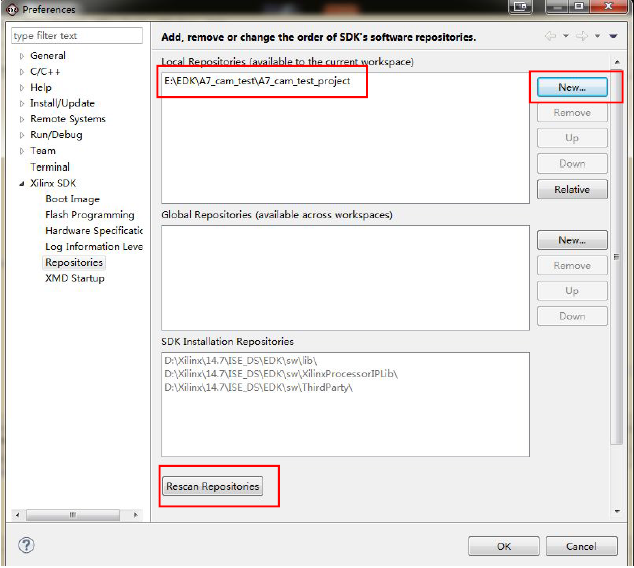Collapse the Xilinx SDK tree node

(22, 184)
